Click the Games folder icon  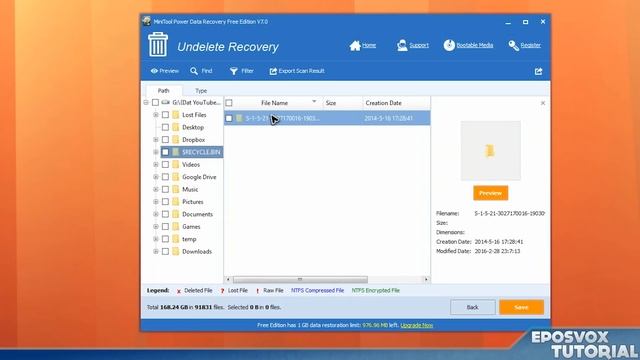pos(176,227)
